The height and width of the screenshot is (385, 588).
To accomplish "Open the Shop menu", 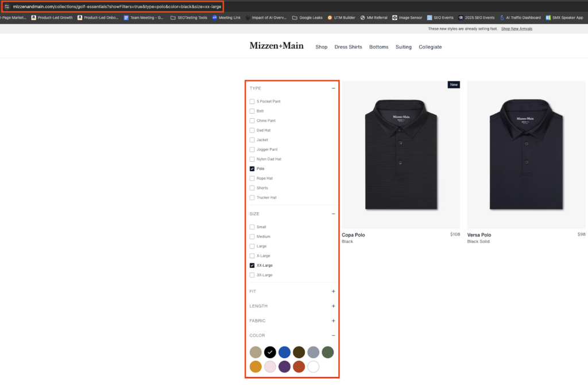I will (x=322, y=47).
